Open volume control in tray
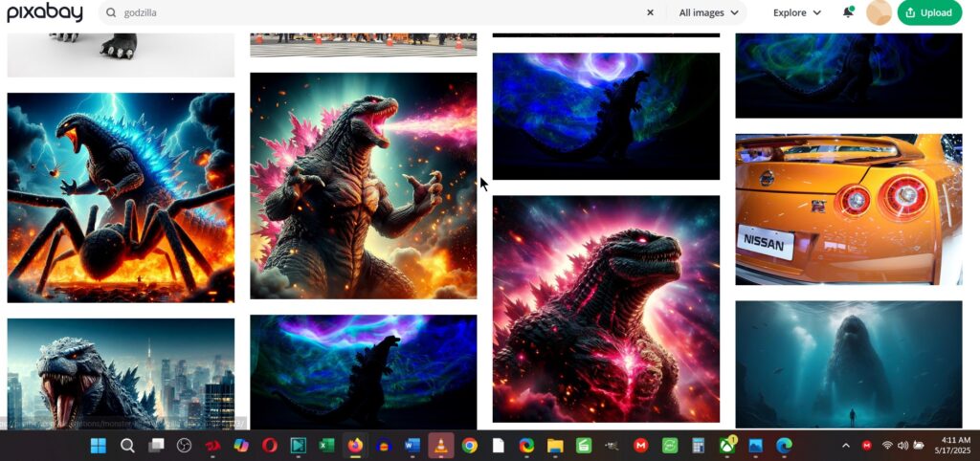The height and width of the screenshot is (461, 980). coord(902,446)
